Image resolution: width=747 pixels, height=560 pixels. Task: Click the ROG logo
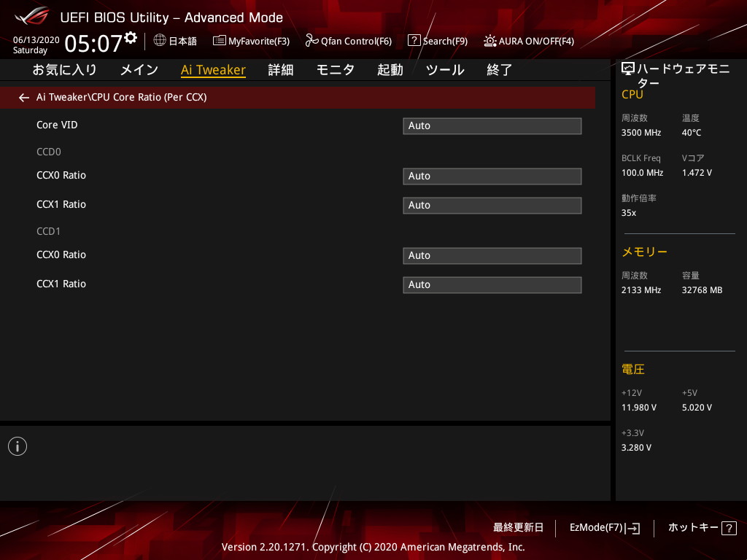point(32,16)
